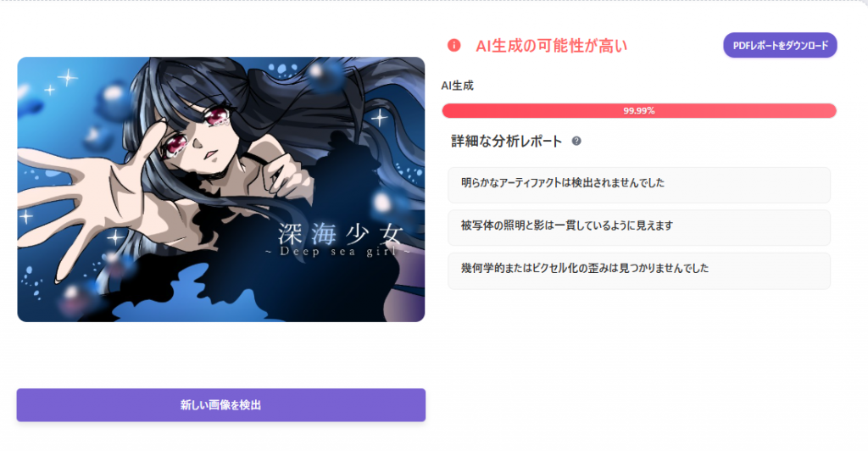The image size is (868, 451).
Task: Click the Deep sea girl subtitle in artwork
Action: point(338,252)
